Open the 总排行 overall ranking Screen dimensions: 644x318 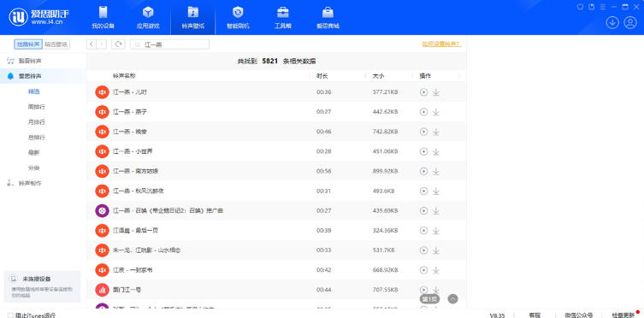tap(36, 137)
